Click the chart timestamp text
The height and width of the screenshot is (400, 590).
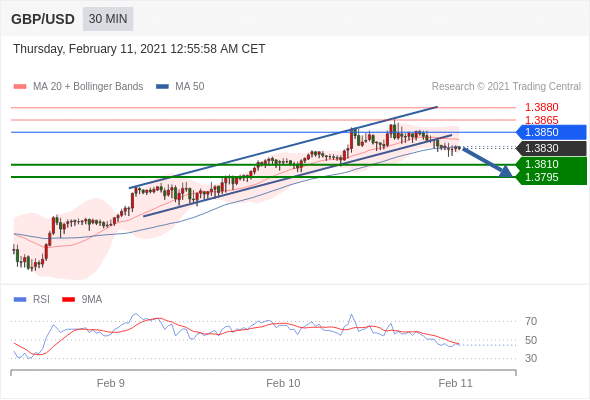click(x=139, y=49)
